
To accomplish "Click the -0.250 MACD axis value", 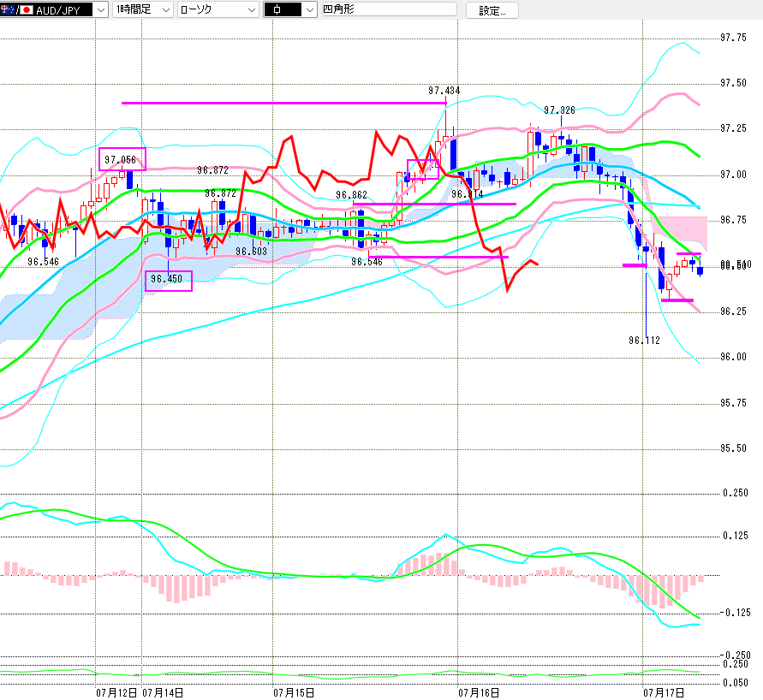I will [735, 655].
